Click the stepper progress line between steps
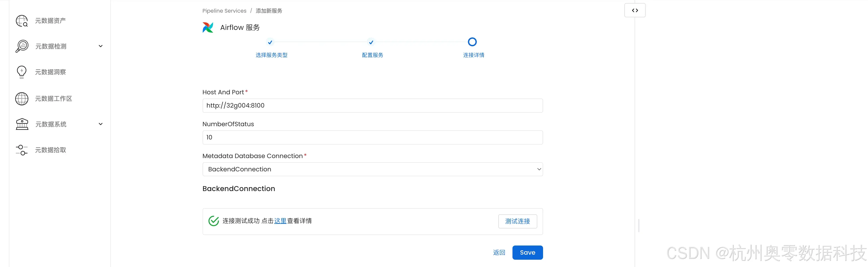The width and height of the screenshot is (868, 267). tap(321, 43)
